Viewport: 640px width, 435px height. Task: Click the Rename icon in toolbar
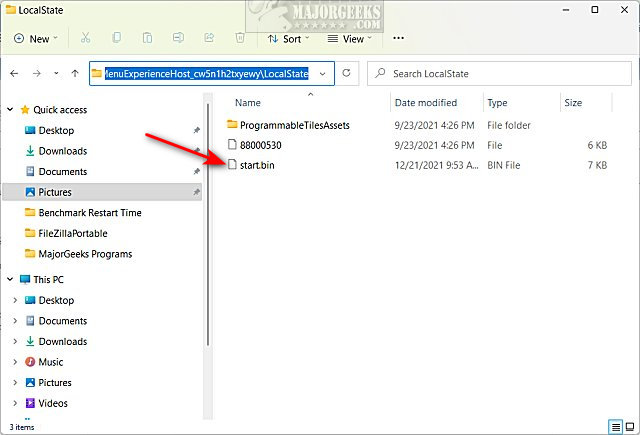coord(178,38)
